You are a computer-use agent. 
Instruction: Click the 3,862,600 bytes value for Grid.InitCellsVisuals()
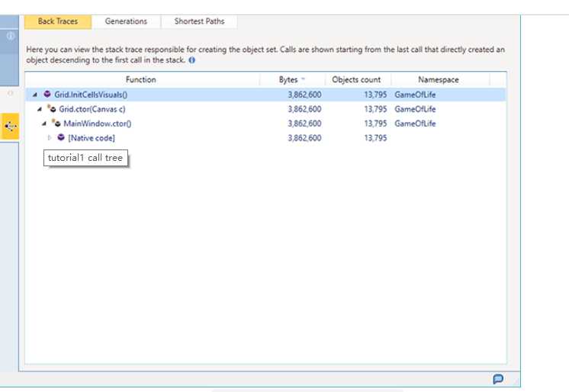tap(304, 95)
